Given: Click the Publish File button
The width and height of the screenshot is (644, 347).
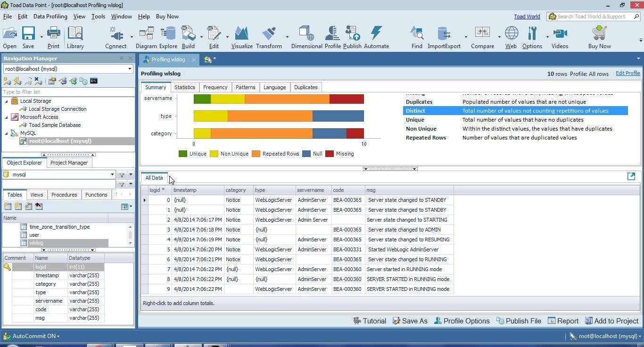Looking at the screenshot, I should (518, 321).
